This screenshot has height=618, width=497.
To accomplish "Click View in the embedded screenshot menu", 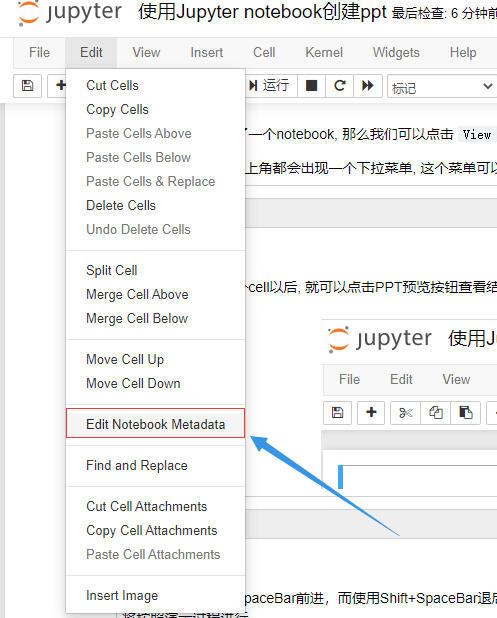I will [x=456, y=379].
